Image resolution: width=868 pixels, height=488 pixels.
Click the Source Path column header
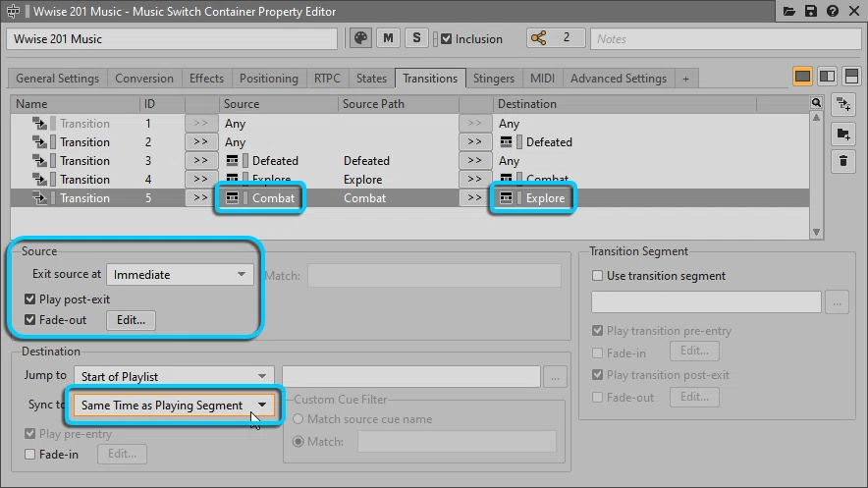[399, 104]
